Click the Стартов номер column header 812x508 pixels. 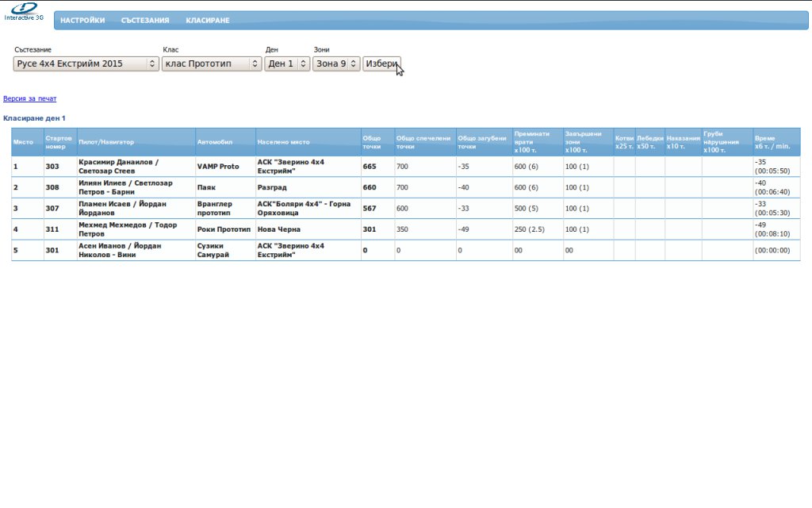pos(60,142)
